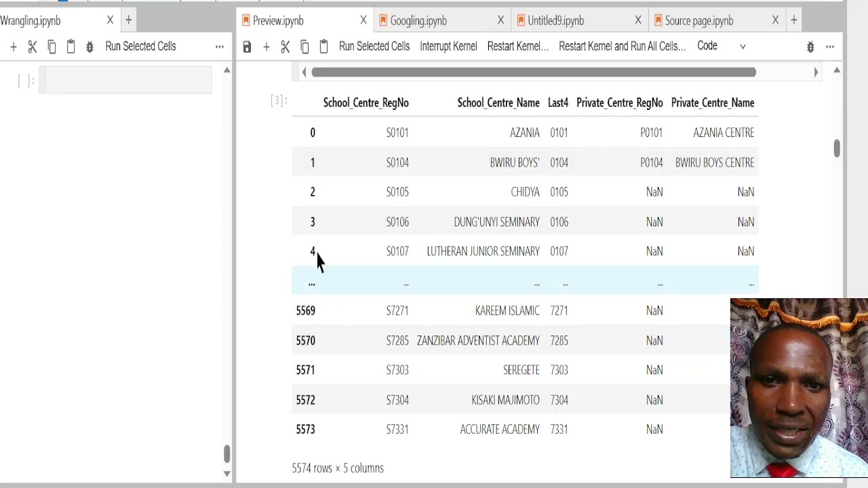Cut cells in Wrangling notebook toolbar
Screen dimensions: 868x488
coord(32,47)
